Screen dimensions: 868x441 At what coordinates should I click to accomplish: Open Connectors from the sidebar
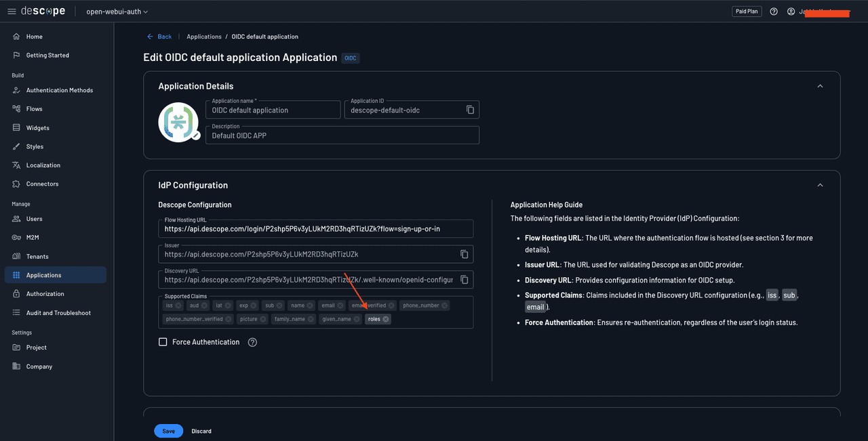pos(16,184)
